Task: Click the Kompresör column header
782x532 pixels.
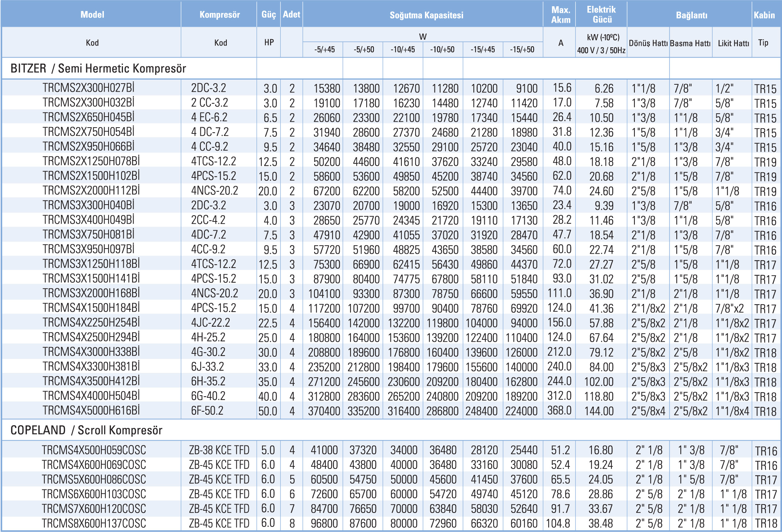Action: pyautogui.click(x=219, y=15)
